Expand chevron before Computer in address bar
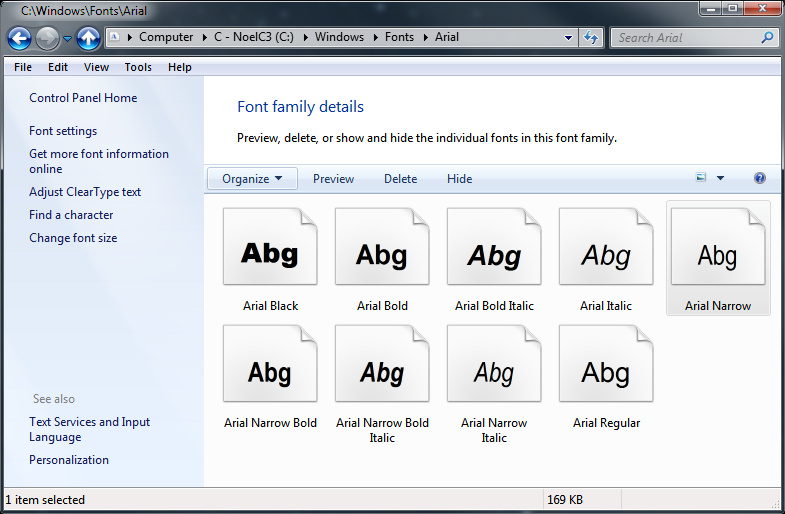 click(x=129, y=38)
